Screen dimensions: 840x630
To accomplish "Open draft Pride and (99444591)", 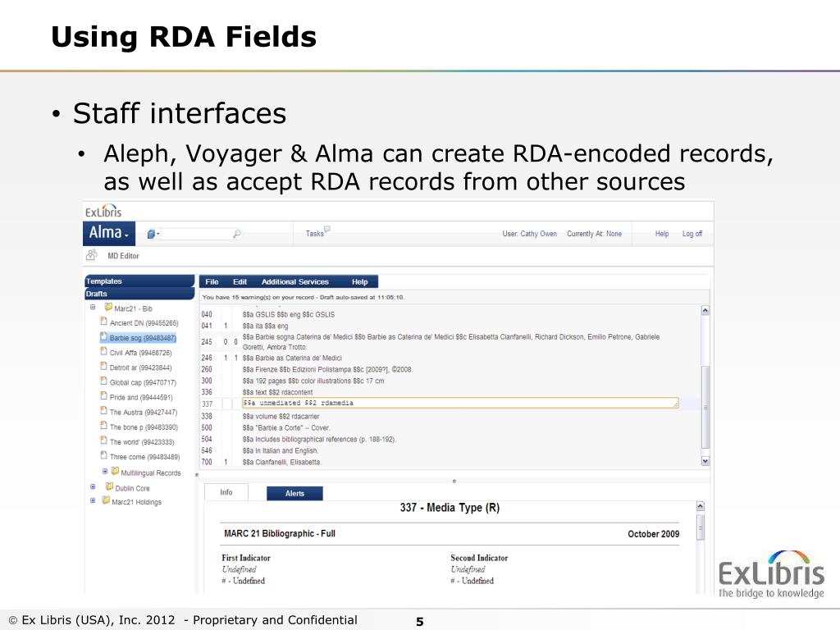I will coord(141,398).
